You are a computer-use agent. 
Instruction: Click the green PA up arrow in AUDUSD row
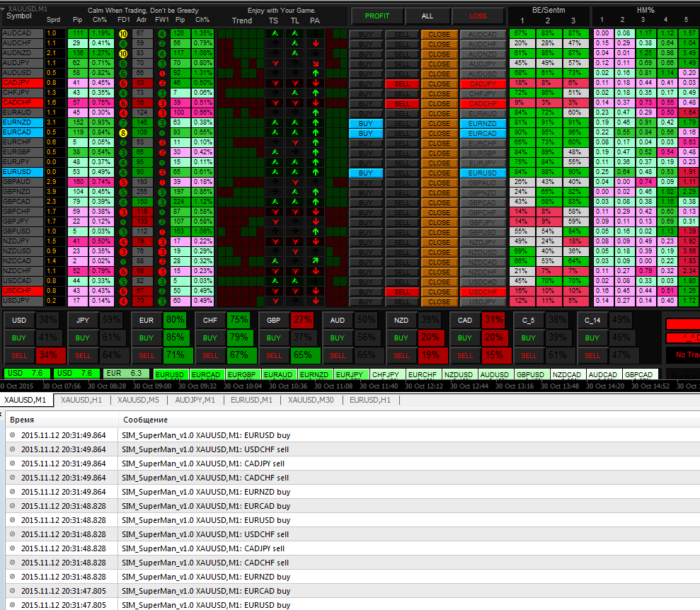click(x=316, y=73)
